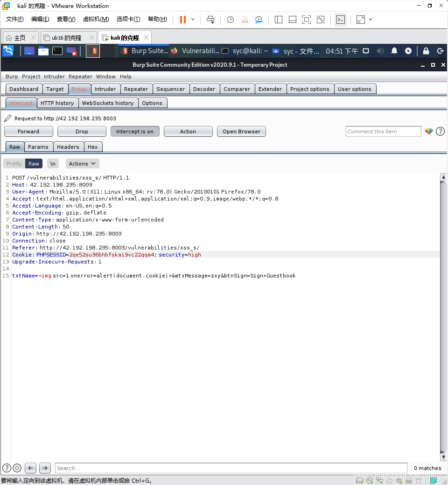Open the Window menu
448x485 pixels.
click(x=105, y=76)
